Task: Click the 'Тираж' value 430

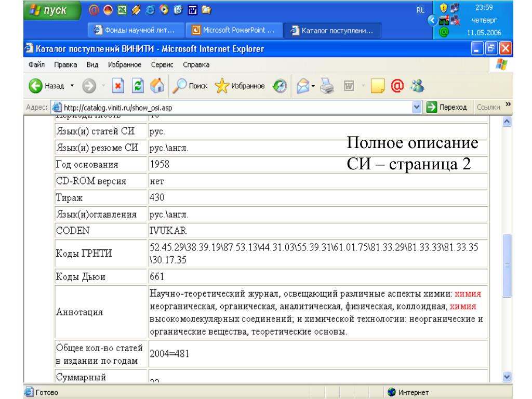Action: 157,197
